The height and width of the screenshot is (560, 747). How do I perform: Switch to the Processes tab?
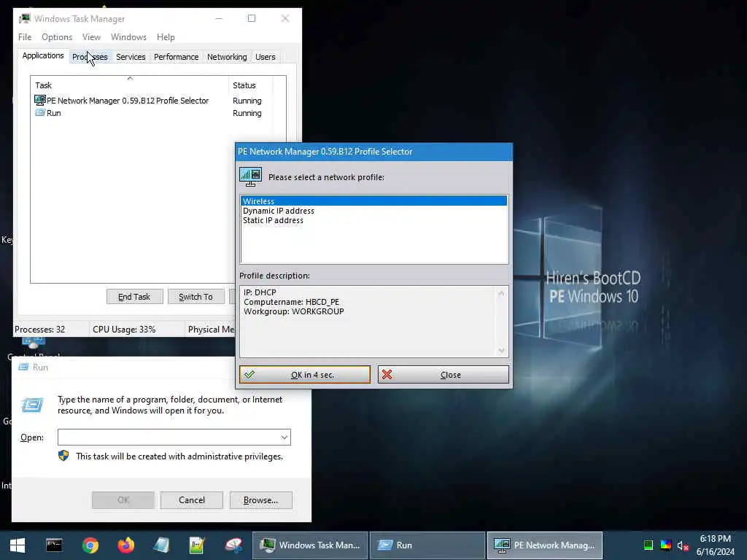tap(90, 57)
